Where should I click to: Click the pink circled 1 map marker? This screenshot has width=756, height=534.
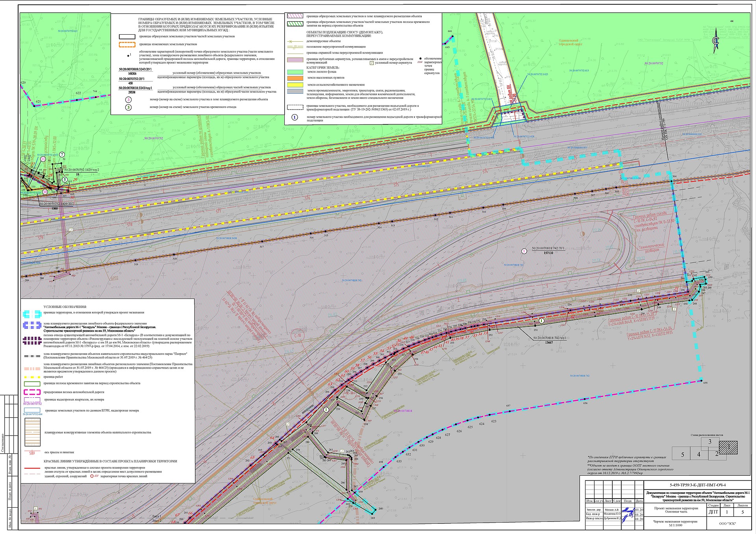click(524, 251)
